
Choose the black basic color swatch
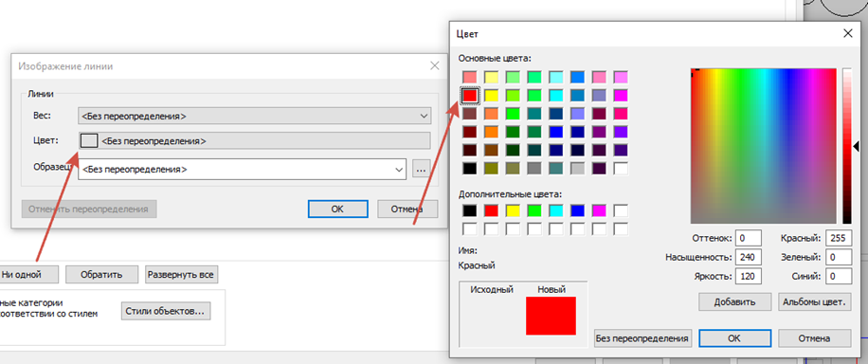(x=470, y=169)
